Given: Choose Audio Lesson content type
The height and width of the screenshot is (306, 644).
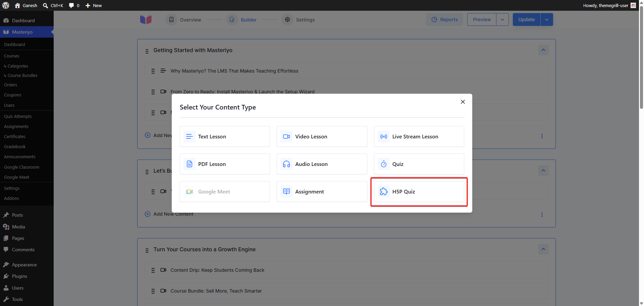Looking at the screenshot, I should point(322,164).
